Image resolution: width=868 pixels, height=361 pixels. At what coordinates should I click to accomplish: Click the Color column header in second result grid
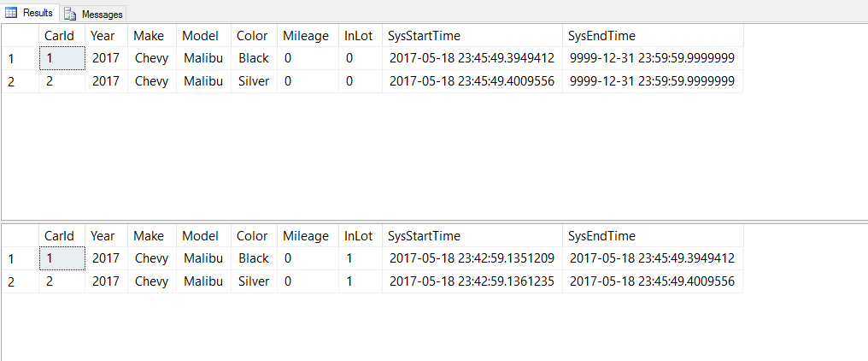click(x=252, y=236)
